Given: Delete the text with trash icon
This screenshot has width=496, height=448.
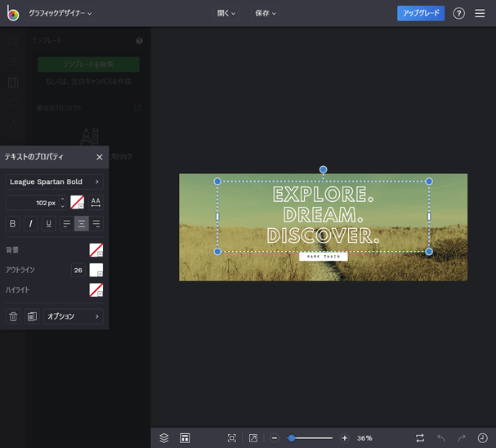Looking at the screenshot, I should pyautogui.click(x=13, y=316).
